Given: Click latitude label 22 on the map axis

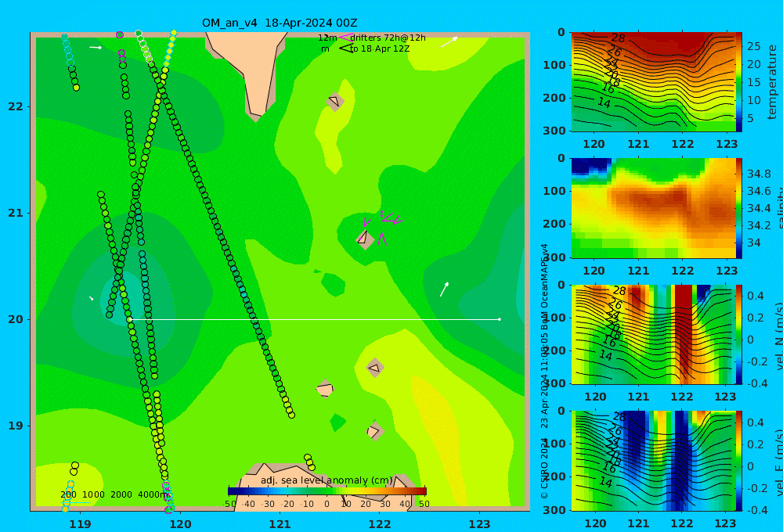Looking at the screenshot, I should pos(16,107).
